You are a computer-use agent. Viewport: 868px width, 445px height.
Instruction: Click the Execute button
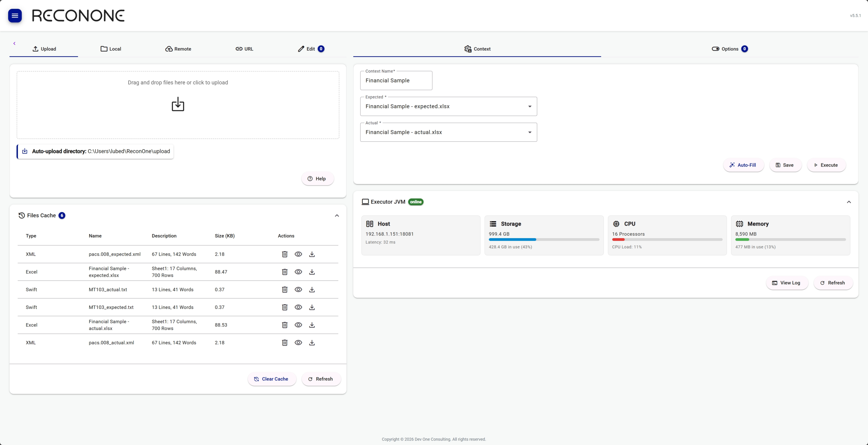tap(826, 165)
